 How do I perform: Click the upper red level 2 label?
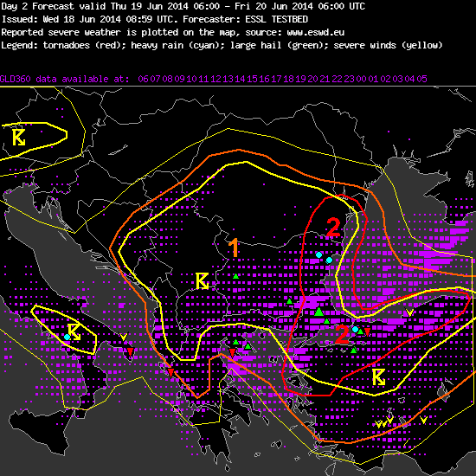click(x=333, y=228)
